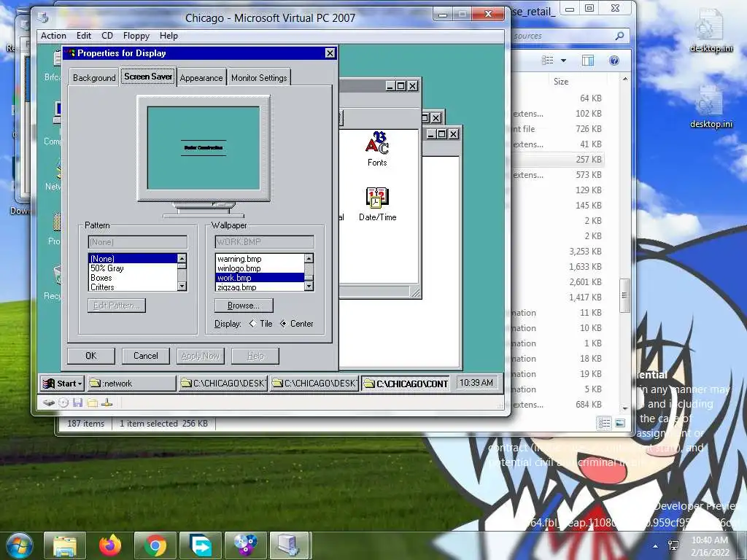This screenshot has height=560, width=747.
Task: Click the Explorer window vertical scrollbar thumb
Action: 624,296
